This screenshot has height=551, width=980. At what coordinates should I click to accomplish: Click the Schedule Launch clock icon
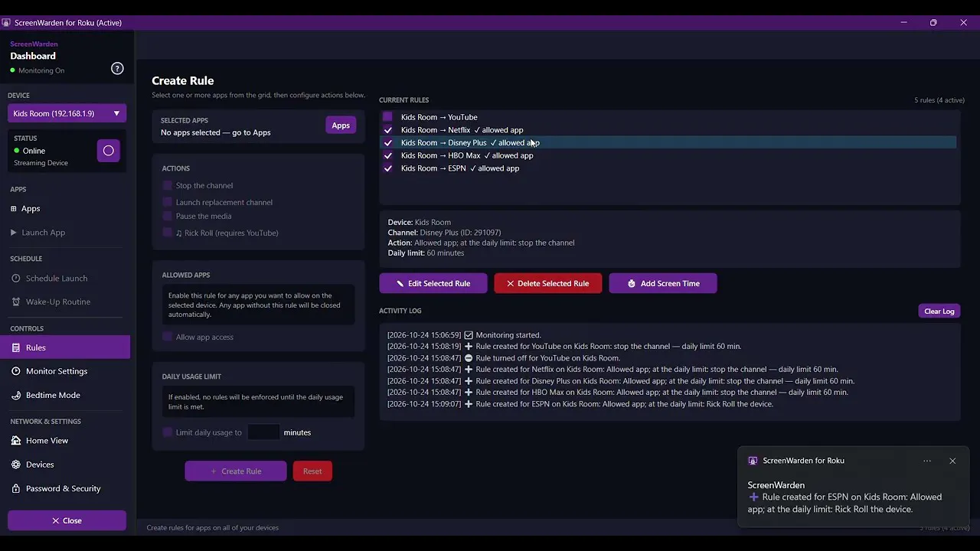(x=15, y=279)
